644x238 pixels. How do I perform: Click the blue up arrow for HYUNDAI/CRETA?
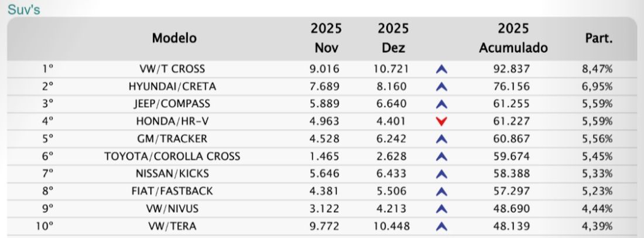pos(441,87)
